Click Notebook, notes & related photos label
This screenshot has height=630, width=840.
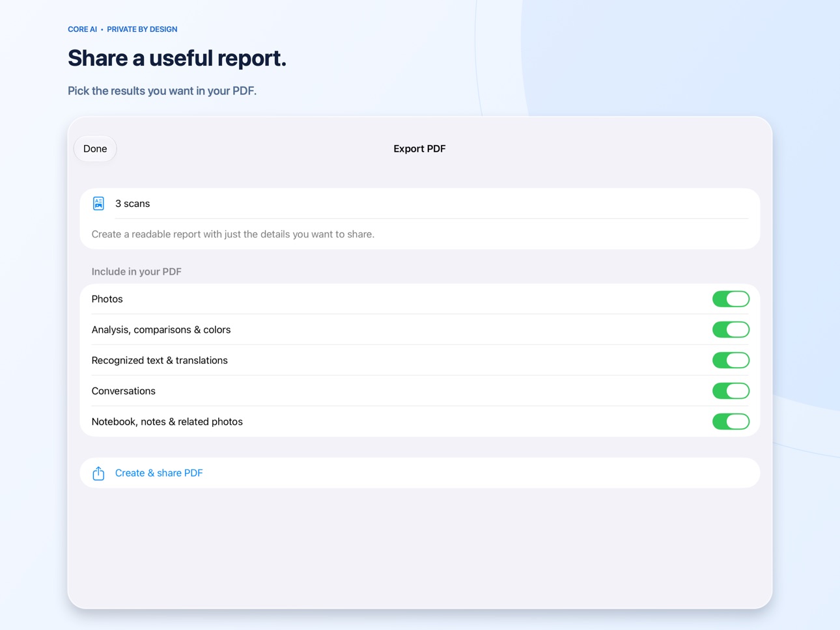click(167, 422)
